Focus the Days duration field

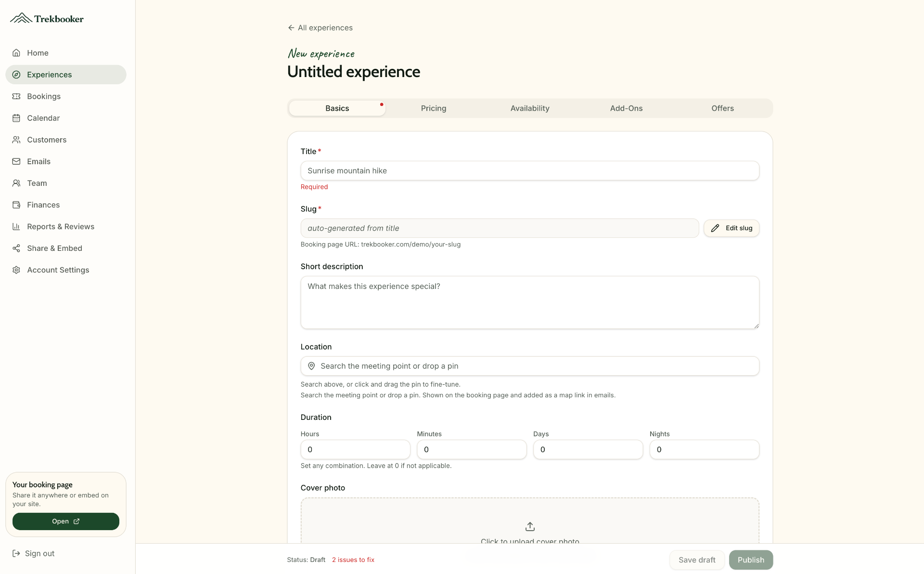[x=588, y=449]
